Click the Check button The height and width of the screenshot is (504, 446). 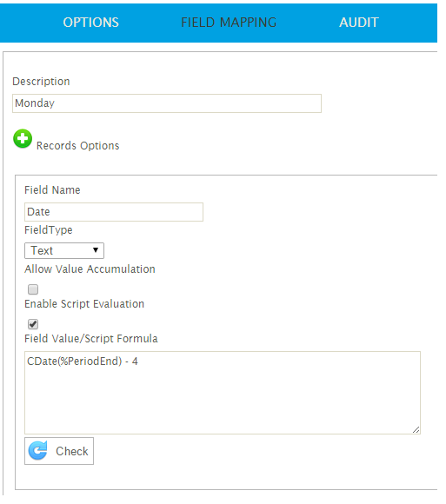click(59, 451)
